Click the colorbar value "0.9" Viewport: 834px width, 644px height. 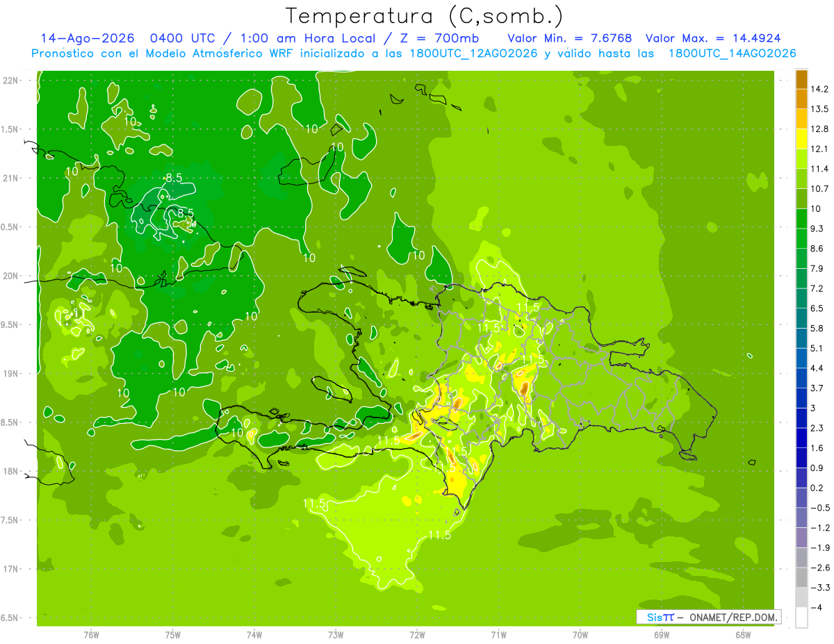point(817,468)
